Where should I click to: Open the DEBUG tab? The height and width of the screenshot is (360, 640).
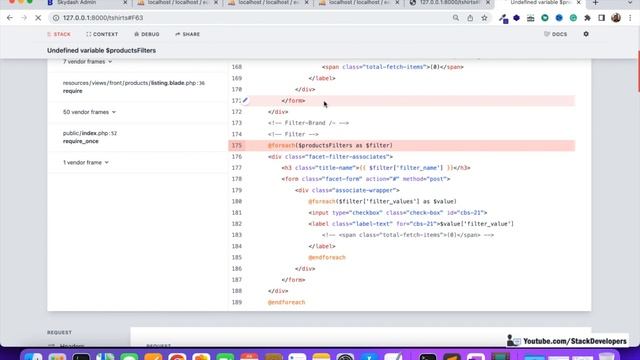147,34
